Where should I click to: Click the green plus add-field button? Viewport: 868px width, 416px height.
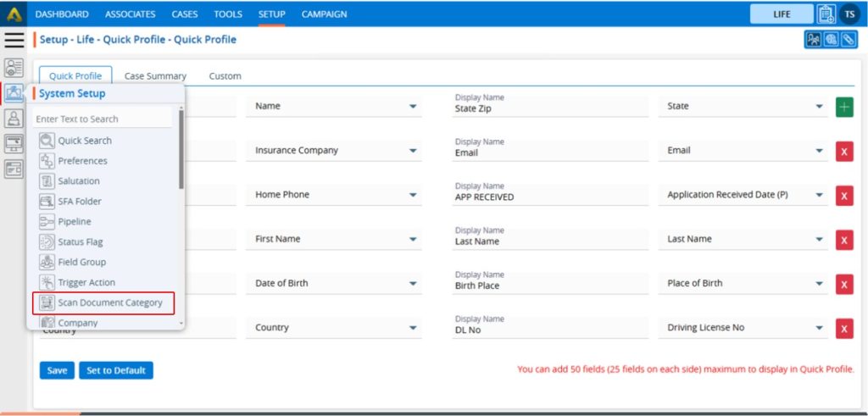tap(844, 108)
